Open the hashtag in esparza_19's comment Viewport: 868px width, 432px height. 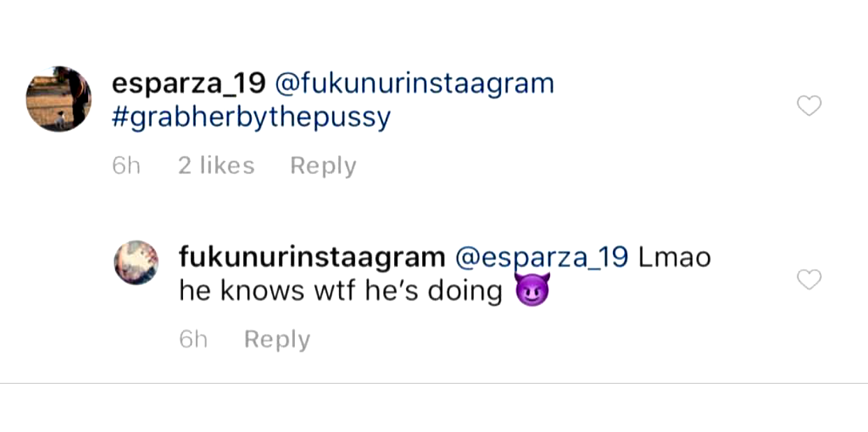(251, 118)
